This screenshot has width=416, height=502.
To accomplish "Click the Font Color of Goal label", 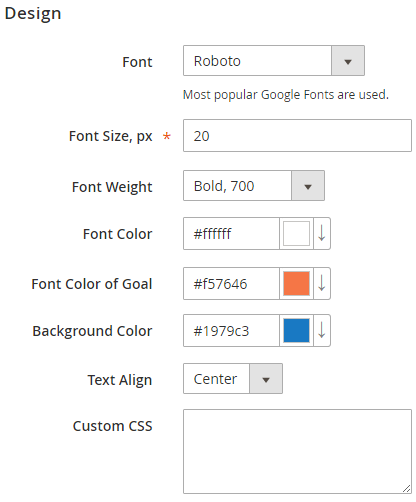I will [x=92, y=284].
